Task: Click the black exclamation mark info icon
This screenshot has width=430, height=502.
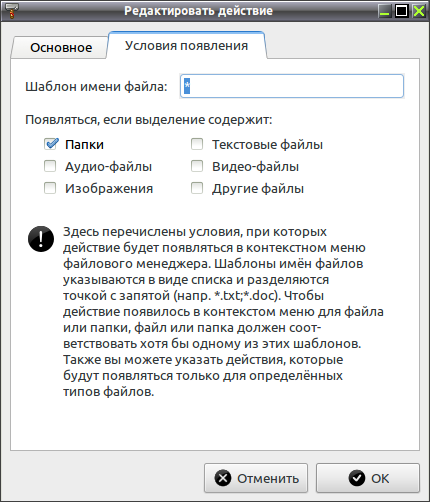Action: click(x=41, y=239)
